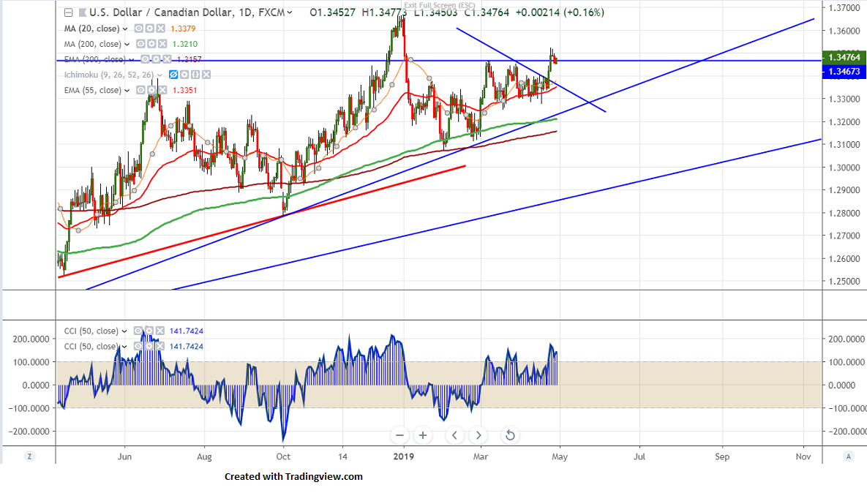Open the EMA (55, close) dropdown arrow
Viewport: 867px width, 504px height.
126,90
